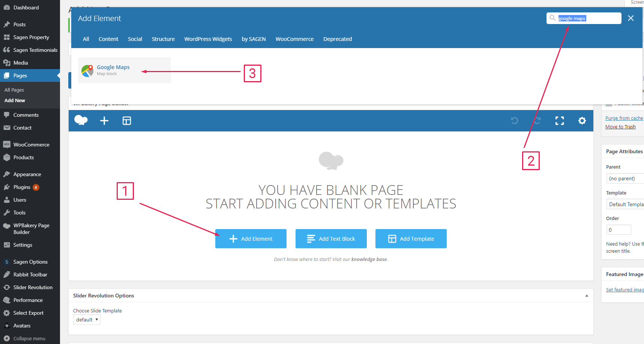Screen dimensions: 644x344
Task: Click the Move to Trash link
Action: (x=620, y=127)
